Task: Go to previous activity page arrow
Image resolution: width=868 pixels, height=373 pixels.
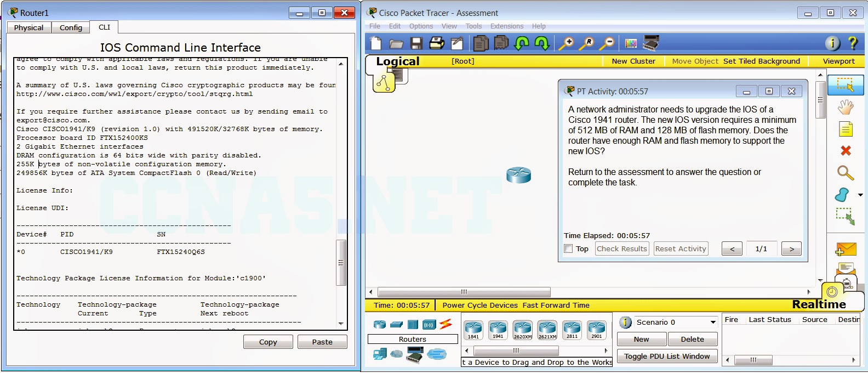Action: pyautogui.click(x=732, y=248)
